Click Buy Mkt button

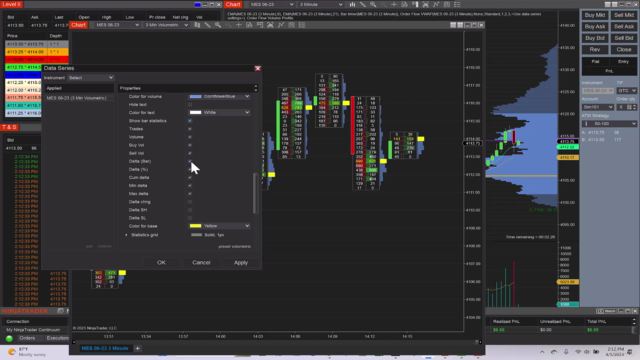(595, 15)
